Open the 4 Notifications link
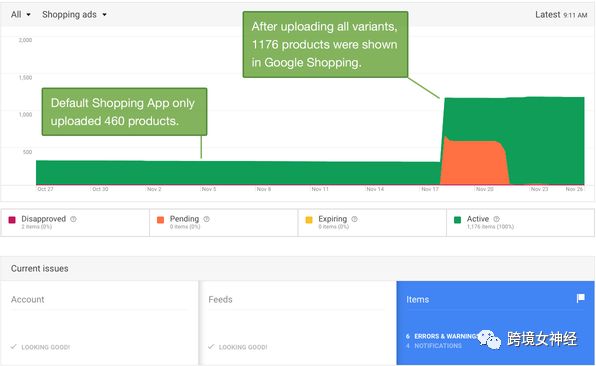 click(x=434, y=346)
